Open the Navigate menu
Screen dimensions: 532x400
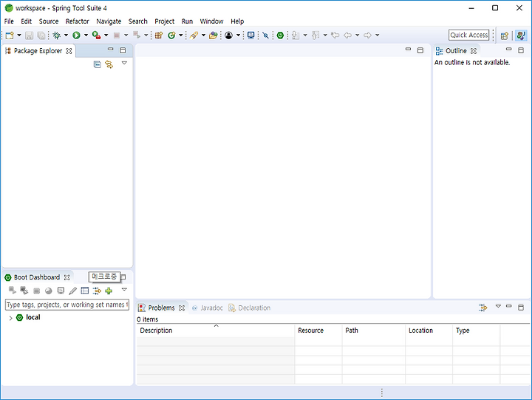109,21
